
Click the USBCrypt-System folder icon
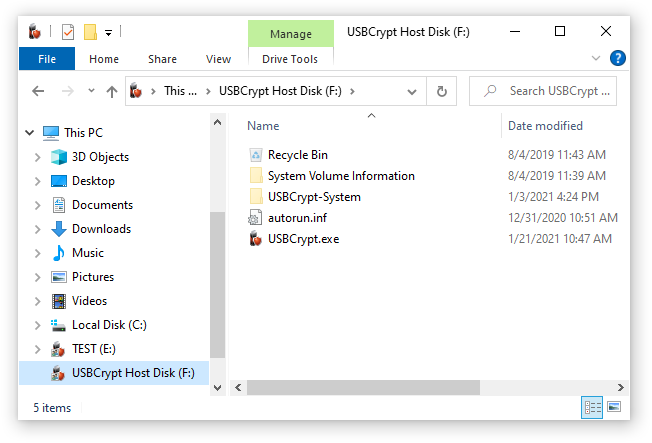[x=256, y=196]
